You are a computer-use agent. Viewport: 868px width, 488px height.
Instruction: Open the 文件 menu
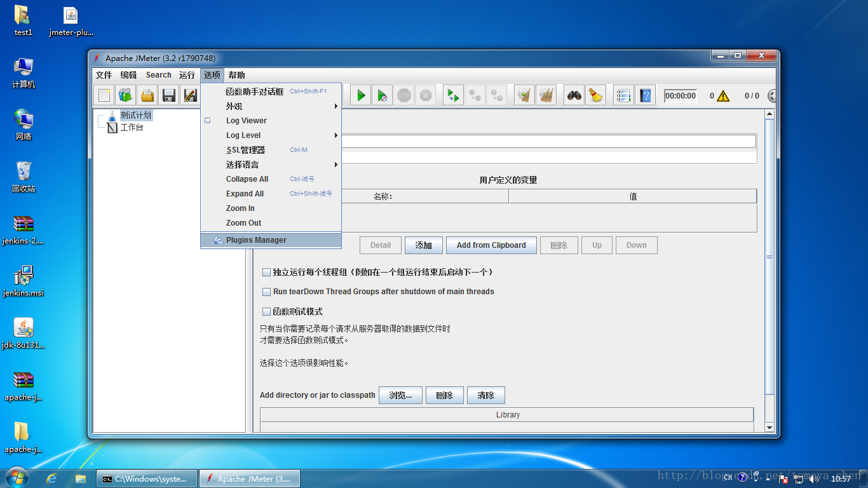(104, 75)
